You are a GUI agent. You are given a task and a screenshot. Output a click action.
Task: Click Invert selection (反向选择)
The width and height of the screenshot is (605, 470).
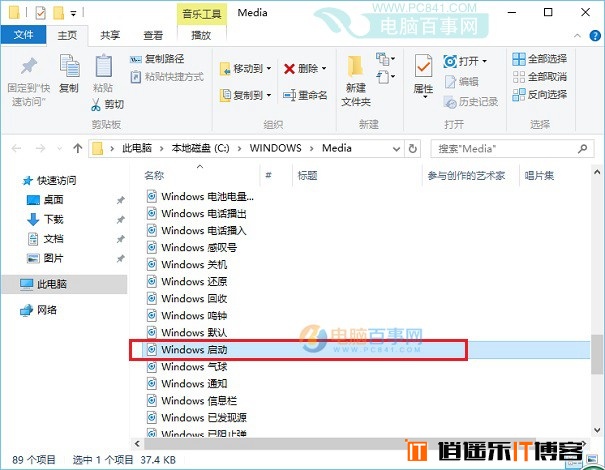[539, 95]
